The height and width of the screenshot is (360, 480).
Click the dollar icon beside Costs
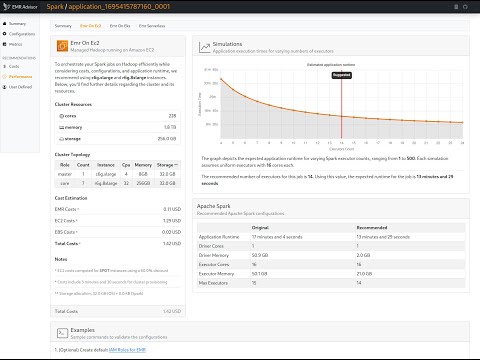(4, 66)
